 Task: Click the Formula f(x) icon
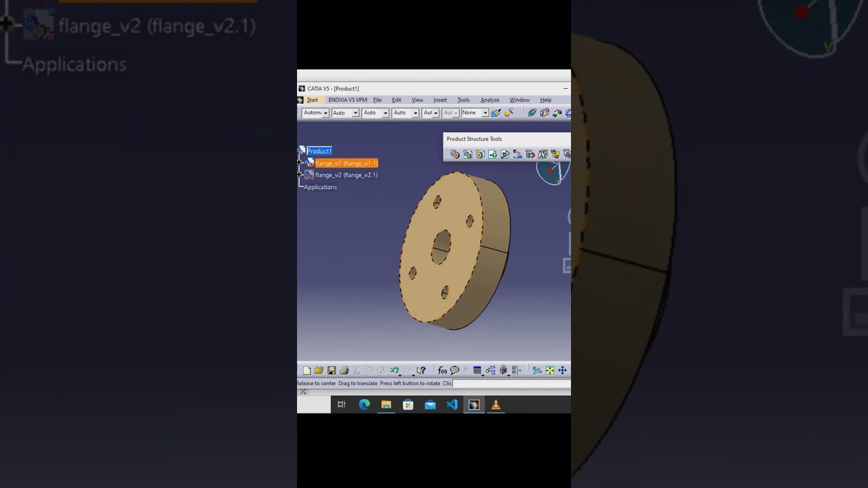pos(442,371)
